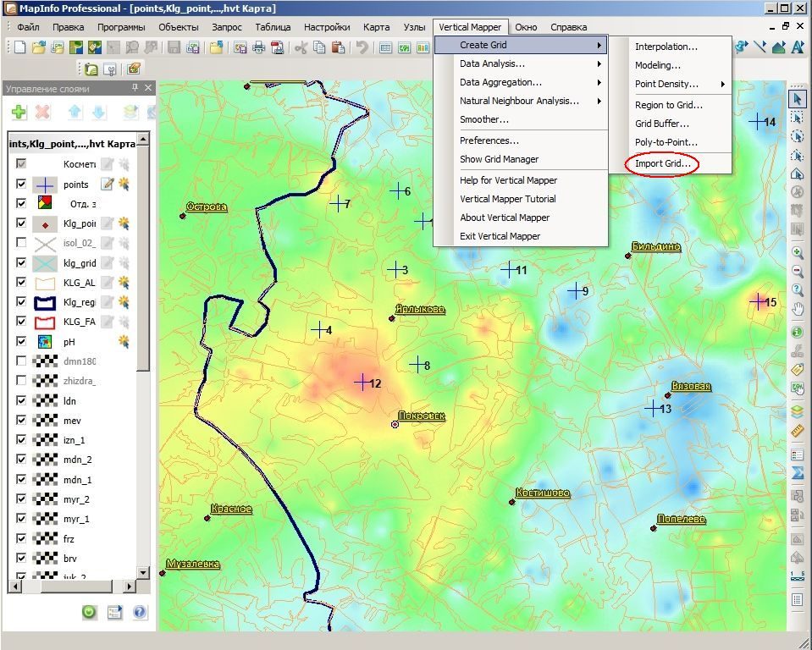This screenshot has width=812, height=650.
Task: Click the layer list down scroll arrow
Action: (x=143, y=572)
